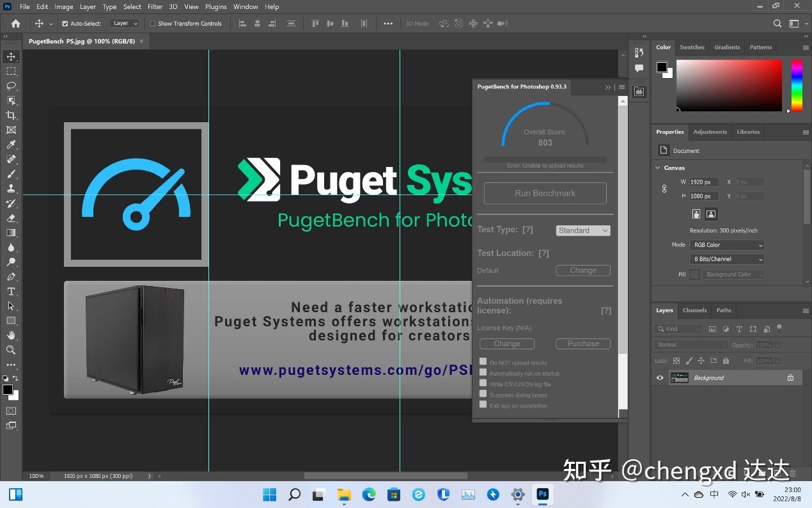Image resolution: width=812 pixels, height=508 pixels.
Task: Select the Zoom tool in the toolbox
Action: pyautogui.click(x=11, y=350)
